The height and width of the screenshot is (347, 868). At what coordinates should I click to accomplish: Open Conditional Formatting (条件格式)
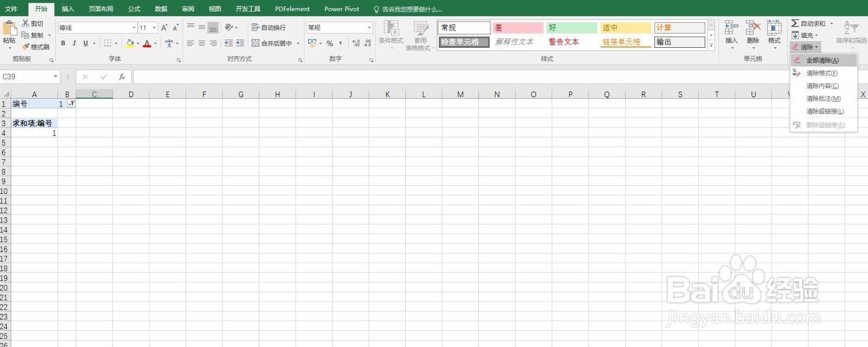coord(391,35)
